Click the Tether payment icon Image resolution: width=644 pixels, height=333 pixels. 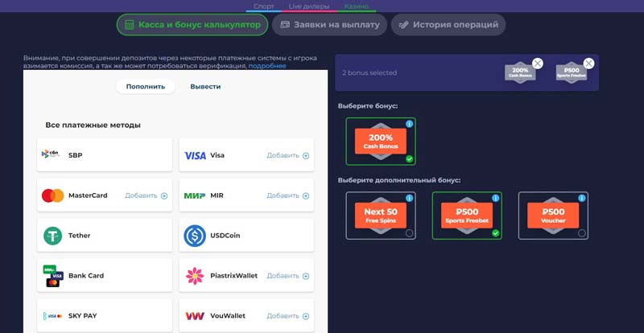[53, 236]
